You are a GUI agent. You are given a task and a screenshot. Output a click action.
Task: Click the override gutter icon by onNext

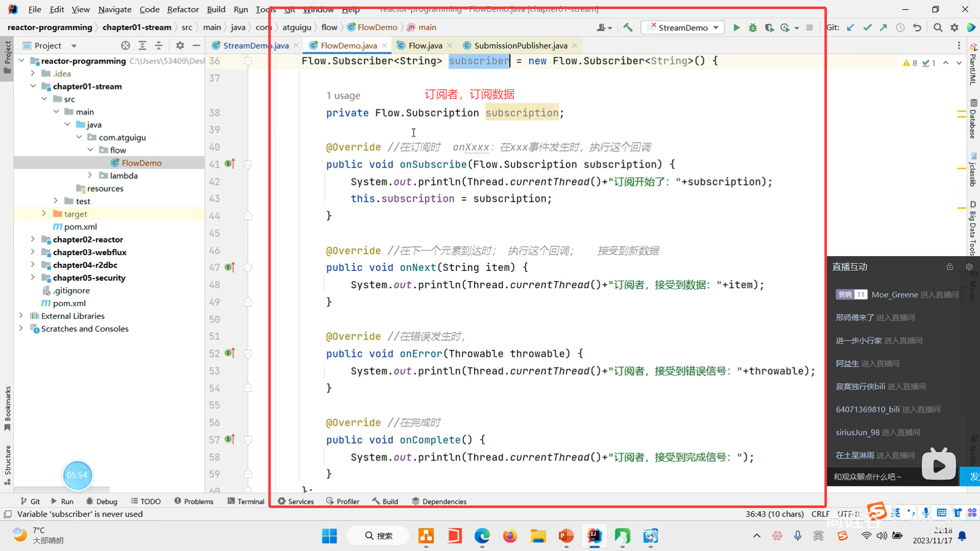pyautogui.click(x=230, y=267)
